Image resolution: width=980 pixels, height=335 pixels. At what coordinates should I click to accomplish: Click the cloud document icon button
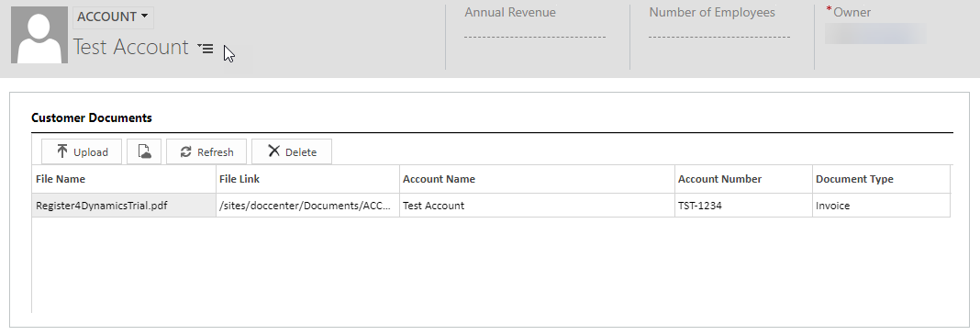(x=144, y=151)
